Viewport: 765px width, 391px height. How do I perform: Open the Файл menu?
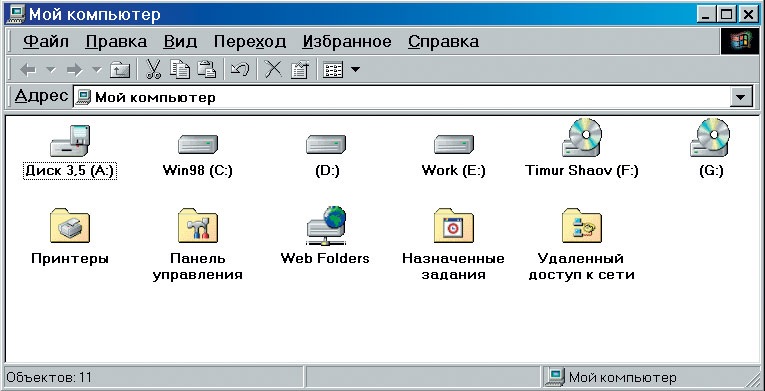(x=46, y=41)
